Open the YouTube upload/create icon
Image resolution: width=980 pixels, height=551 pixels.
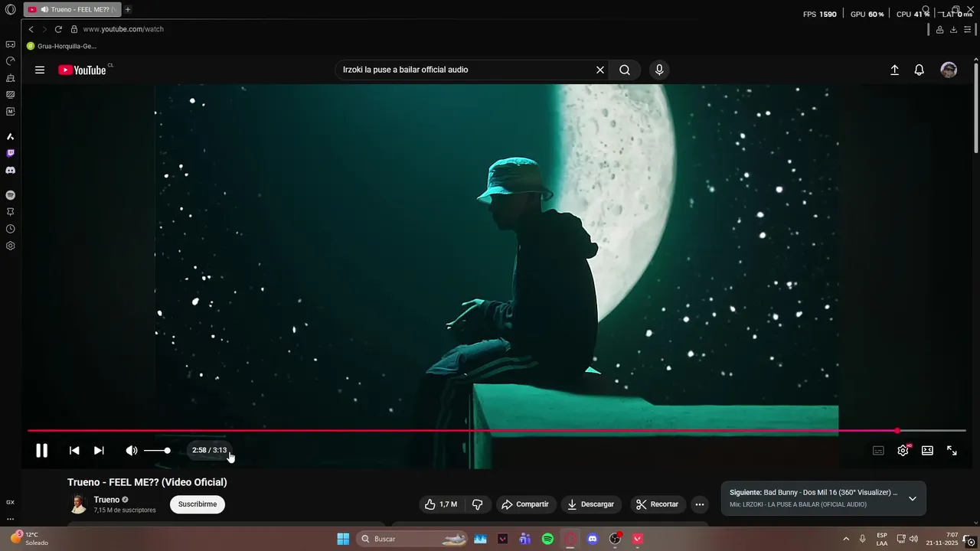tap(894, 70)
